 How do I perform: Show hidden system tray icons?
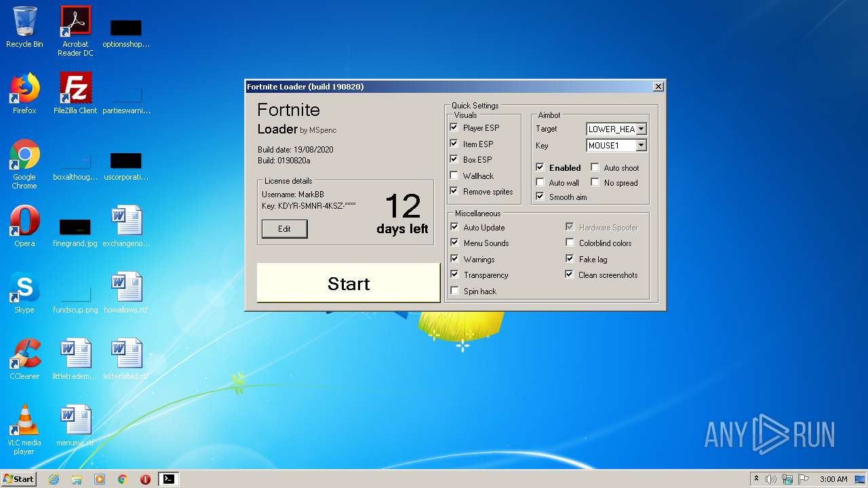[x=756, y=479]
